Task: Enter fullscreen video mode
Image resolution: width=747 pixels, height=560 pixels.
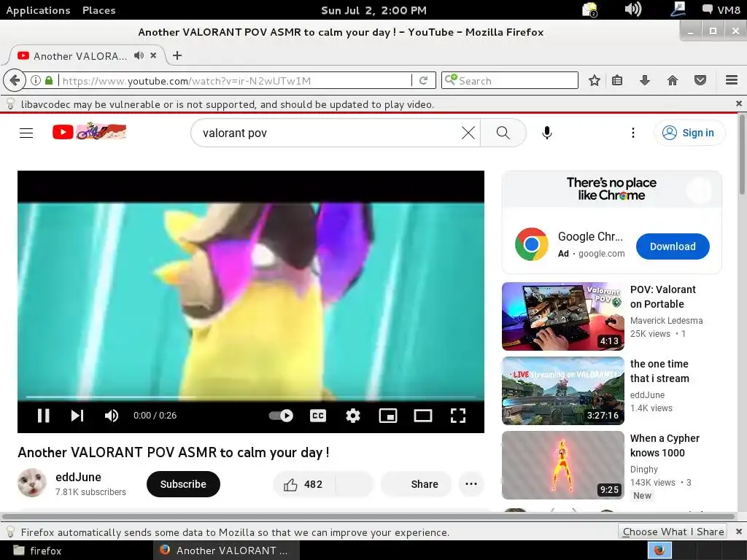Action: (x=458, y=416)
